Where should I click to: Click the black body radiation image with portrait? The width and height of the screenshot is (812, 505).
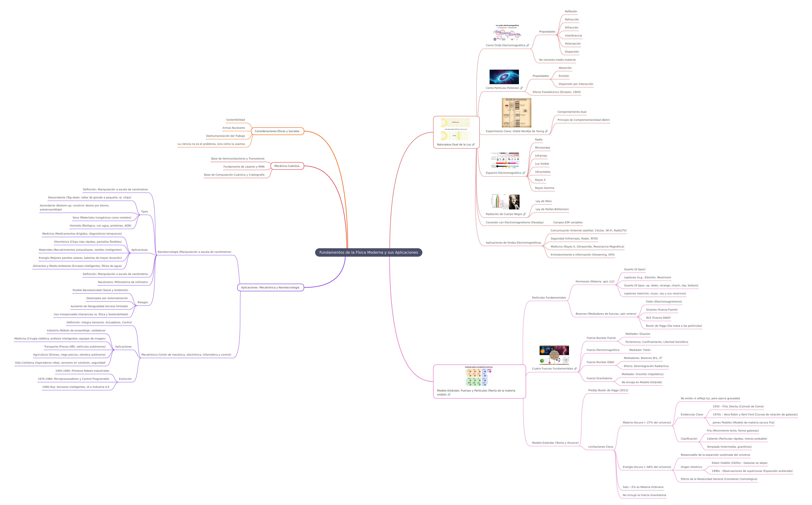[505, 202]
